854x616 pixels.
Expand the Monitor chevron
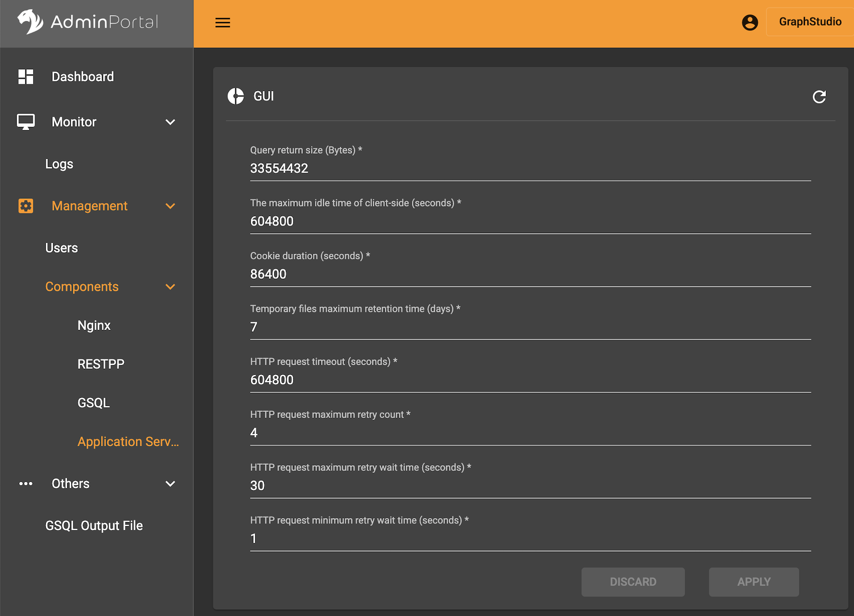[170, 122]
